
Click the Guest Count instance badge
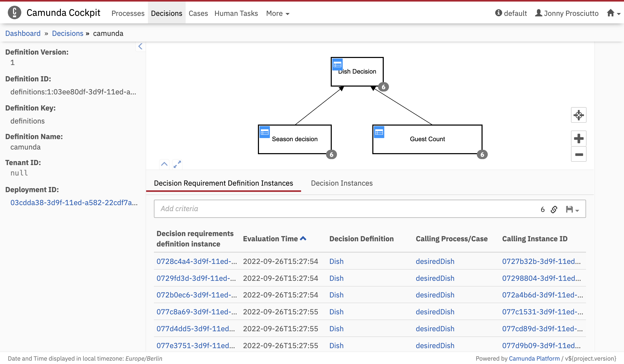(x=482, y=154)
